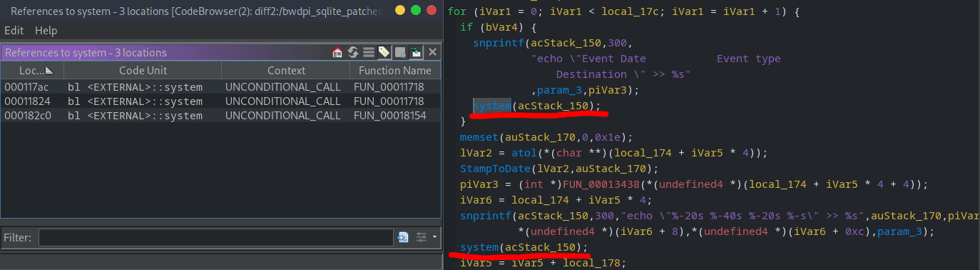Image resolution: width=980 pixels, height=270 pixels.
Task: Open the column filter sliders icon
Action: [421, 237]
